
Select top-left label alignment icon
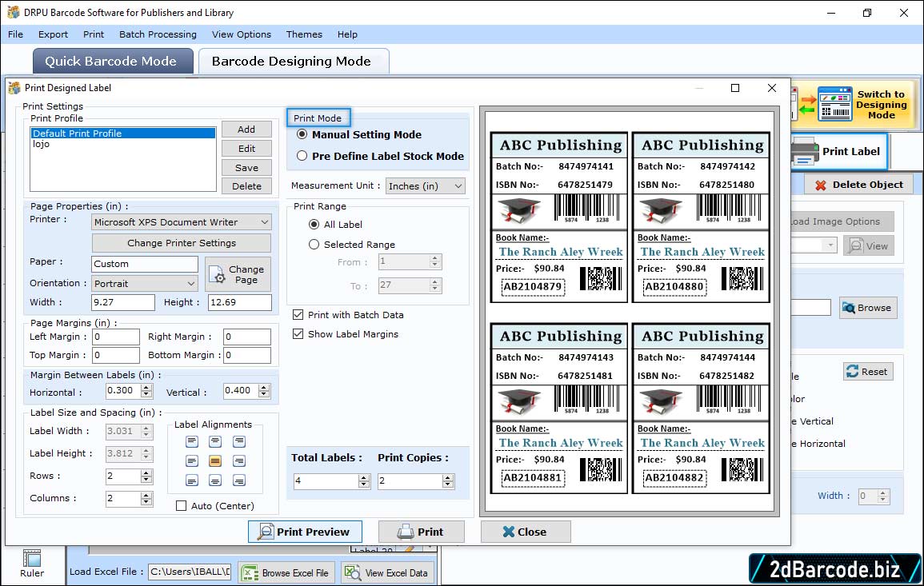click(x=192, y=441)
